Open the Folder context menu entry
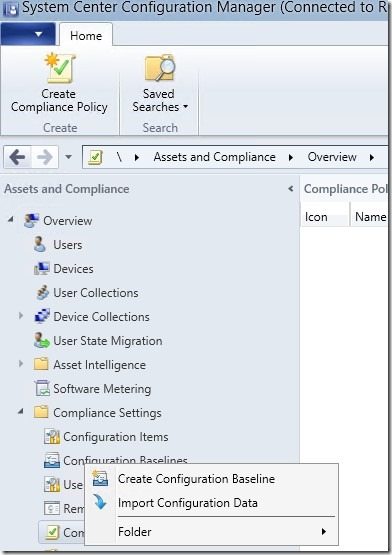This screenshot has width=392, height=555. 211,532
